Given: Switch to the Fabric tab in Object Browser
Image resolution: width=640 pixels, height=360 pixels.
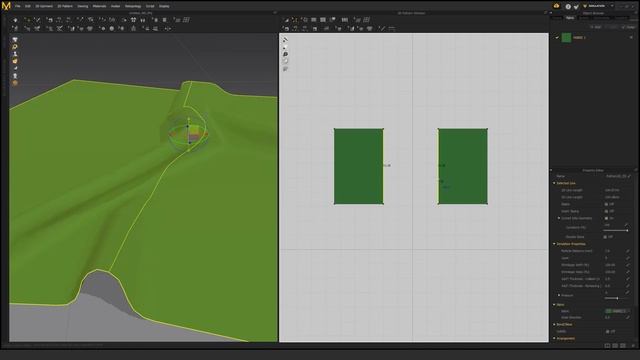Looking at the screenshot, I should [x=570, y=18].
